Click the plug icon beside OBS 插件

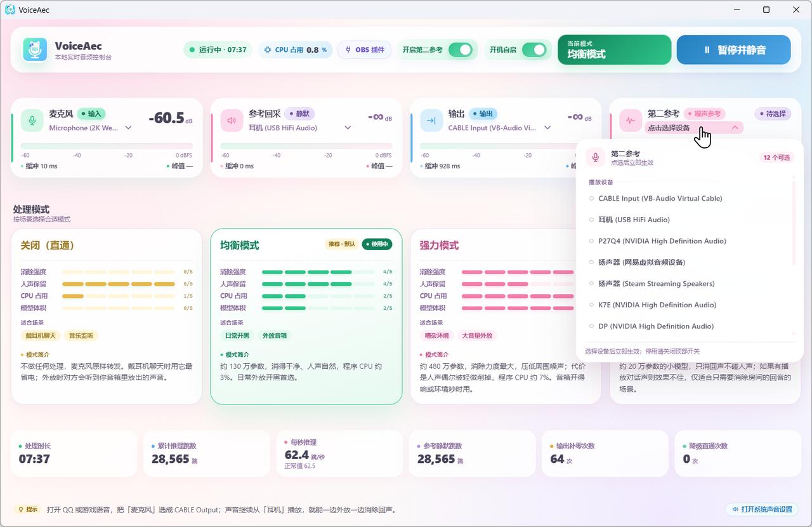click(x=348, y=50)
